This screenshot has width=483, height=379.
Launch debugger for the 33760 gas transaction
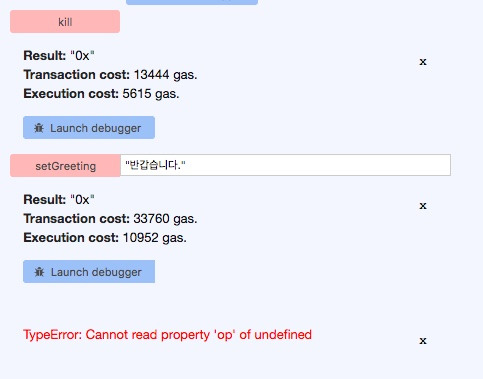(x=89, y=272)
